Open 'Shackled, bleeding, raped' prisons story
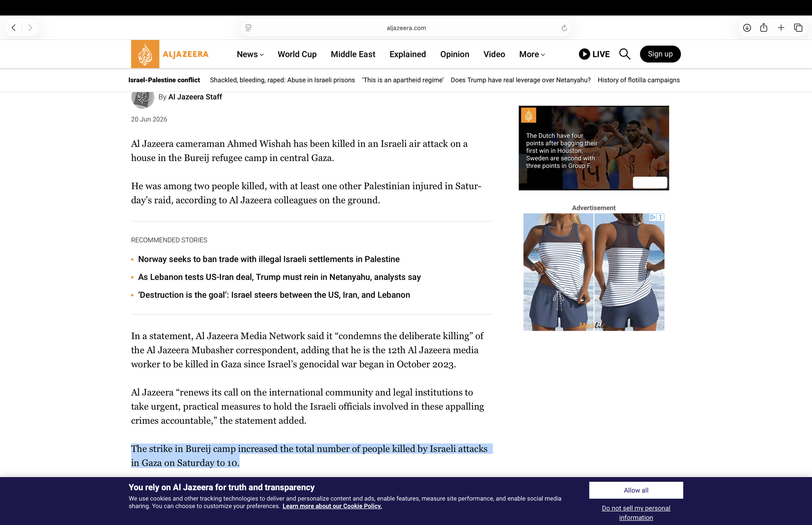The height and width of the screenshot is (525, 812). (x=282, y=80)
